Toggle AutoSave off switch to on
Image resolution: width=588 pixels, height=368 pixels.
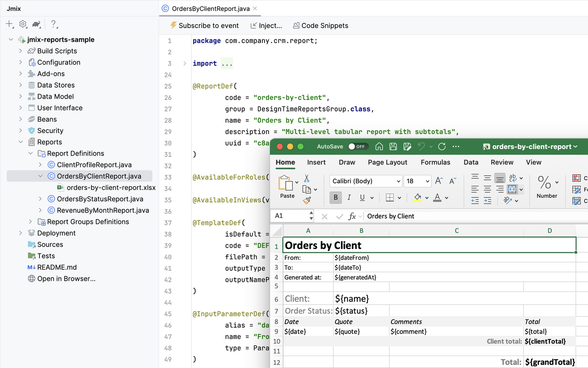(x=358, y=146)
